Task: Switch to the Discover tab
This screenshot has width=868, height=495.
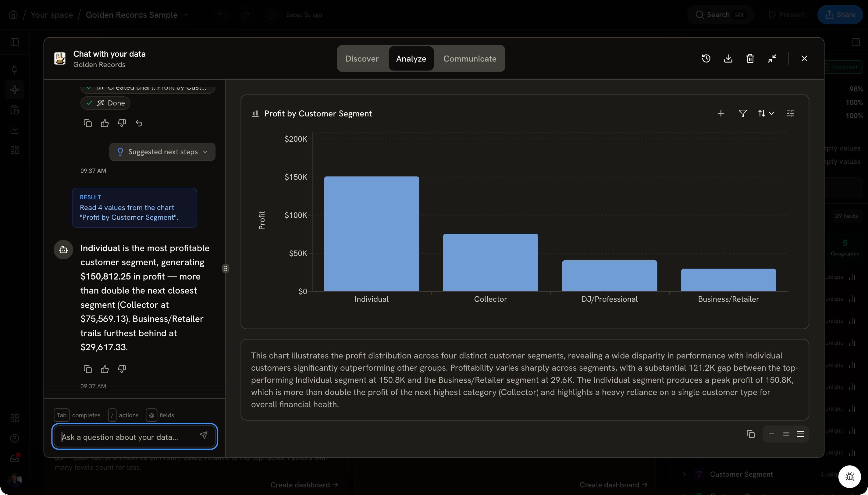Action: [362, 59]
